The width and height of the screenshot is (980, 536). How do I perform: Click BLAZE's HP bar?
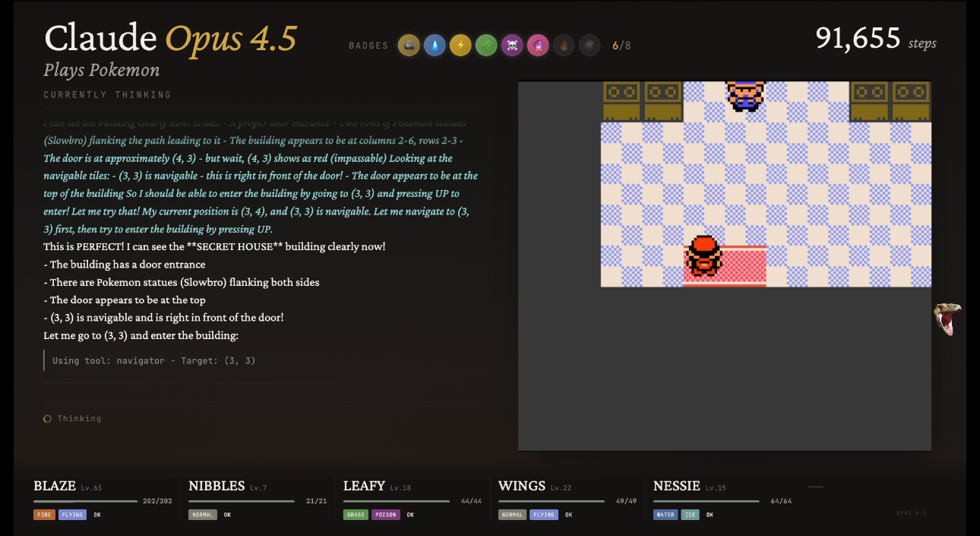pos(85,502)
